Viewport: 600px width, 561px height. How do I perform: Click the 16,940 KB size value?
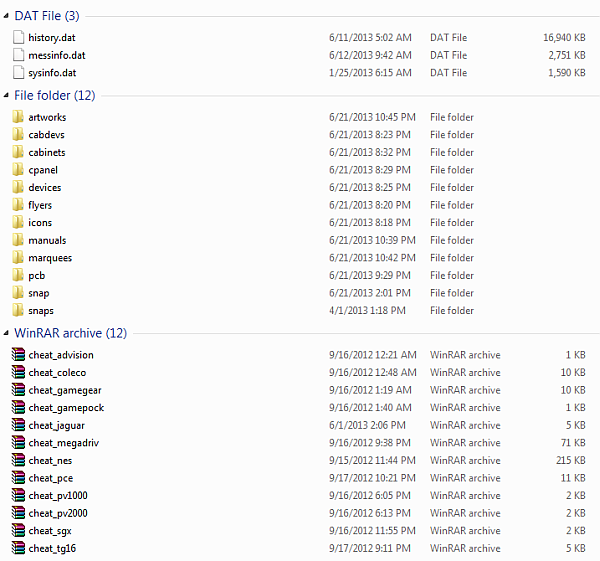pos(564,38)
